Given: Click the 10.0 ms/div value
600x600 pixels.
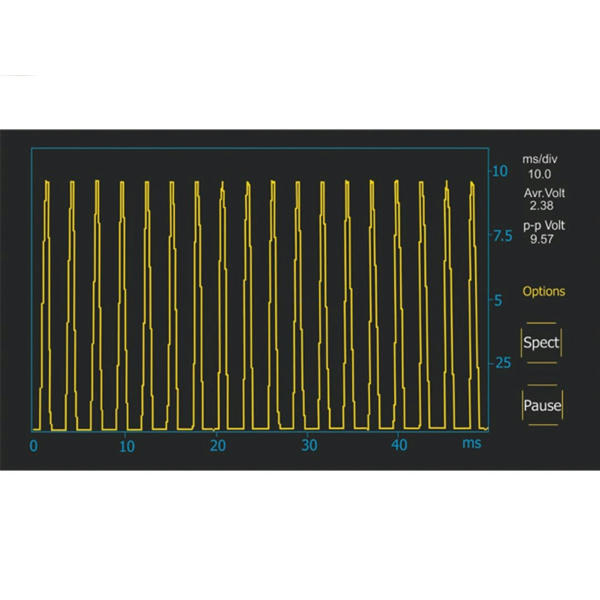Looking at the screenshot, I should [x=541, y=172].
